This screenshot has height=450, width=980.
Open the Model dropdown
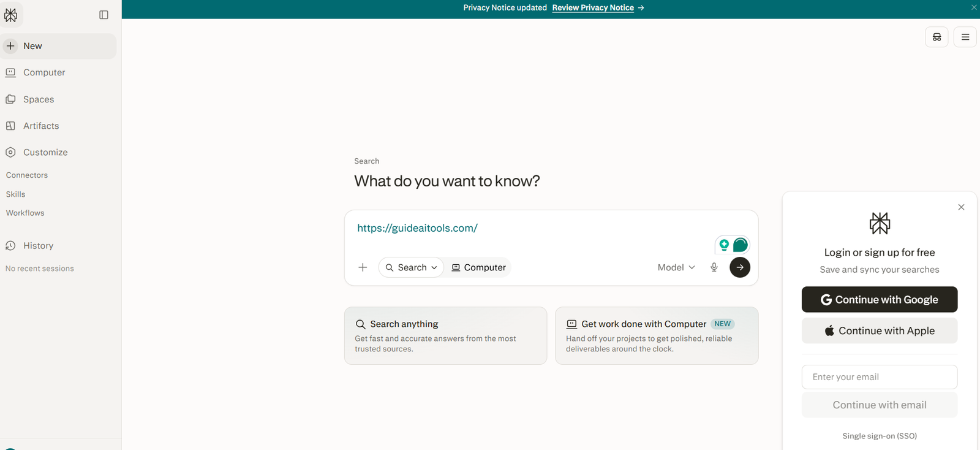pyautogui.click(x=676, y=267)
